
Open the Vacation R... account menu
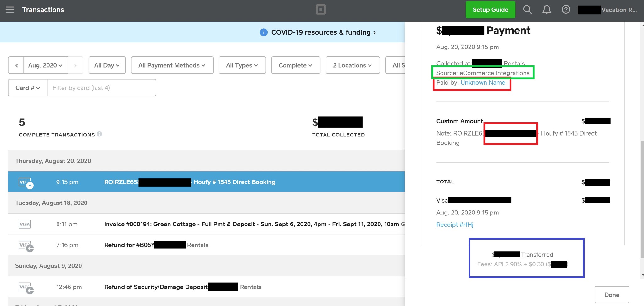pyautogui.click(x=608, y=10)
